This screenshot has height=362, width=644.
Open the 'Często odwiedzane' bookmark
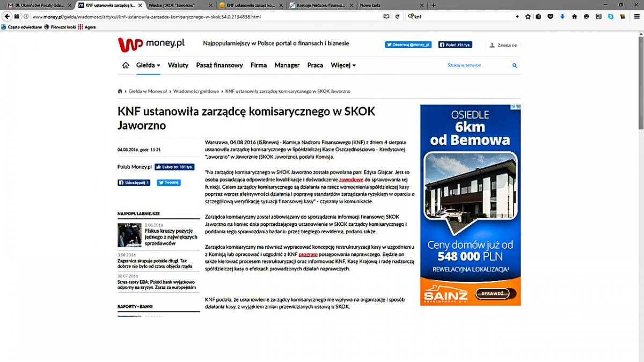pos(21,27)
